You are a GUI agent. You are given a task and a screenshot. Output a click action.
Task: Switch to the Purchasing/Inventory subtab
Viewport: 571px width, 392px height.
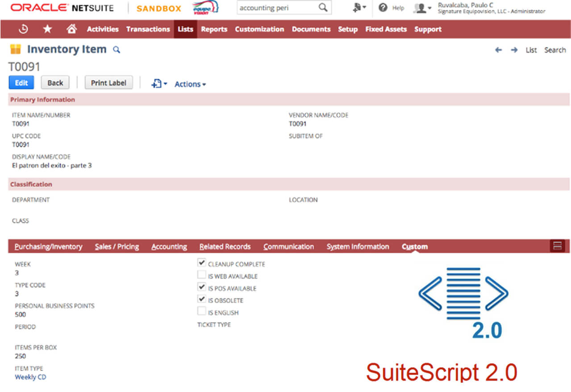[49, 246]
